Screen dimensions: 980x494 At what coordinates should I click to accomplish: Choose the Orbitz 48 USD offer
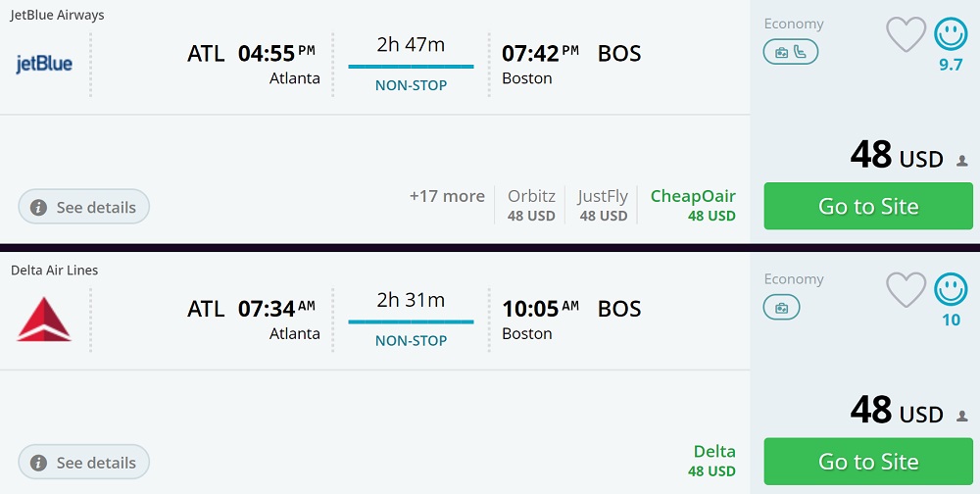(531, 205)
